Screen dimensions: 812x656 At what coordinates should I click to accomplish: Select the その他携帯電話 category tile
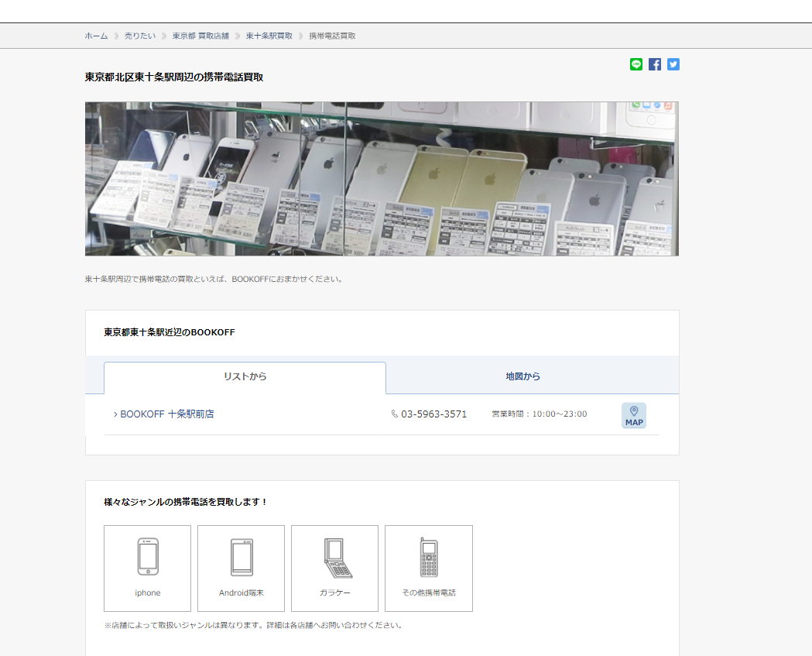pos(429,568)
